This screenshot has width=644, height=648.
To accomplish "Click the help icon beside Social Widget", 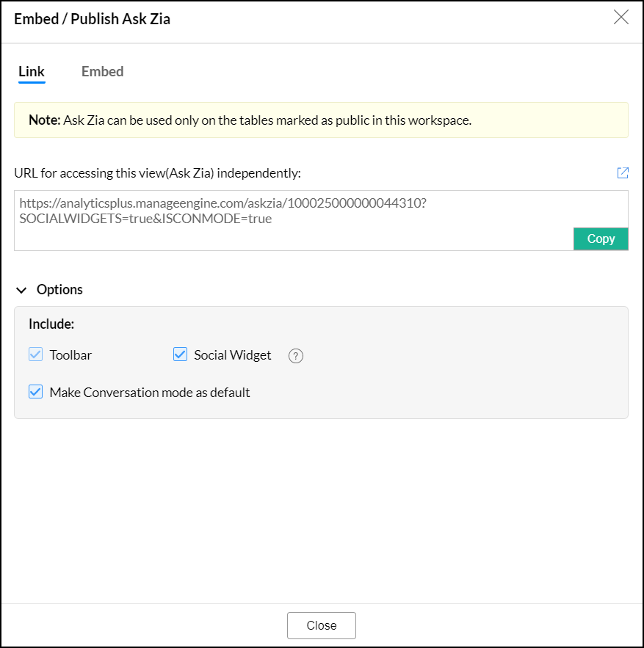I will pos(295,355).
